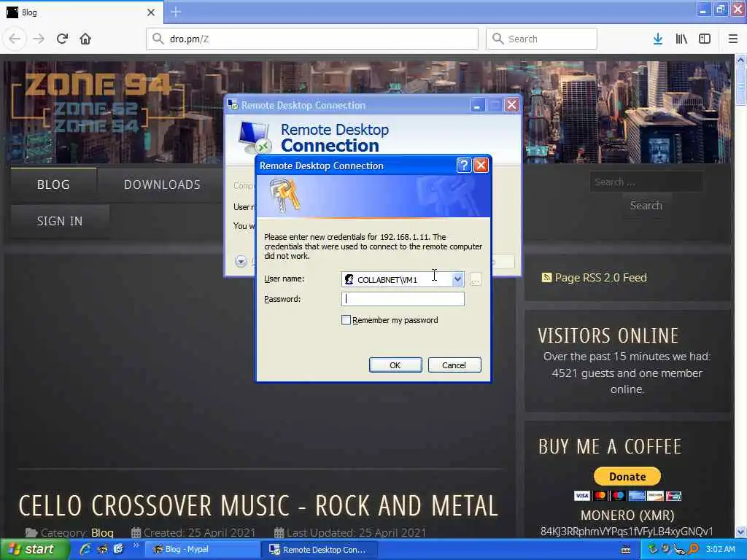Screen dimensions: 747x560
Task: Click the Zone 94 site logo
Action: tap(98, 102)
